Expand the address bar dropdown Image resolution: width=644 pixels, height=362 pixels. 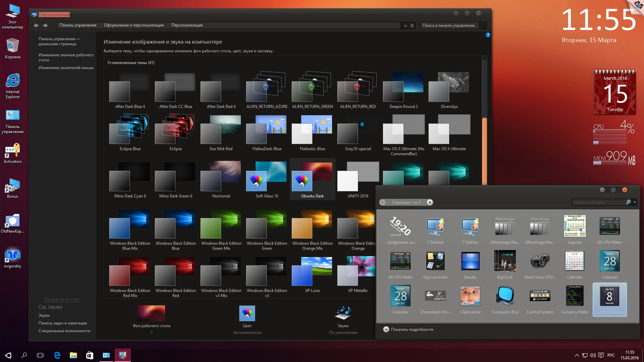coord(405,25)
